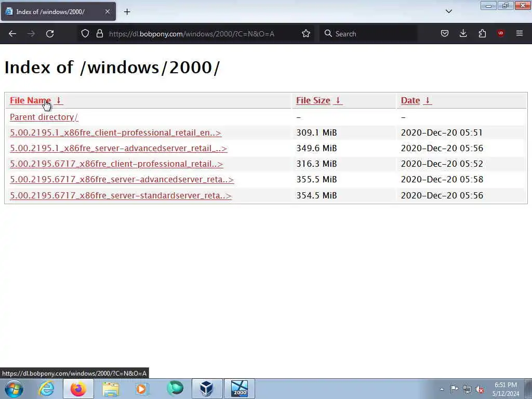Open the Firefox hamburger application menu

click(x=520, y=33)
